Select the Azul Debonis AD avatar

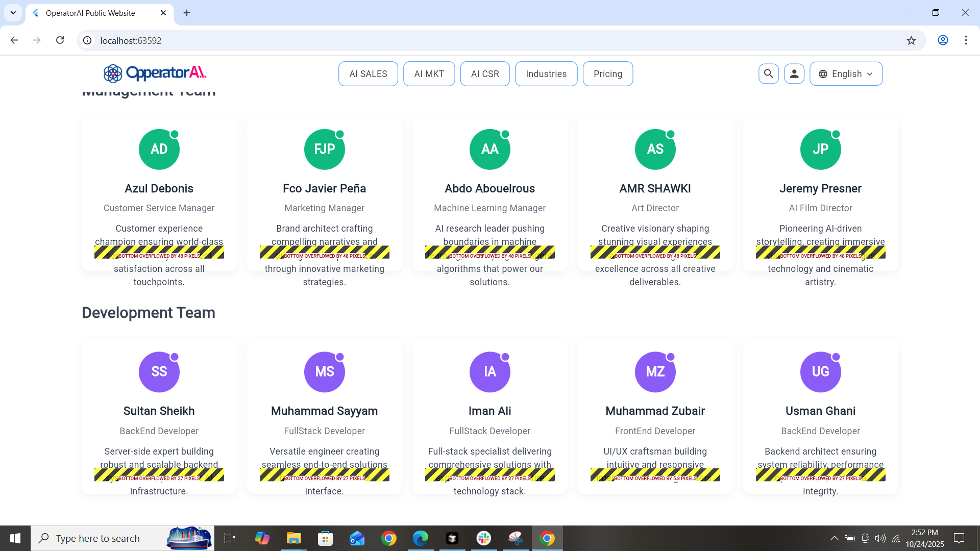click(x=159, y=149)
